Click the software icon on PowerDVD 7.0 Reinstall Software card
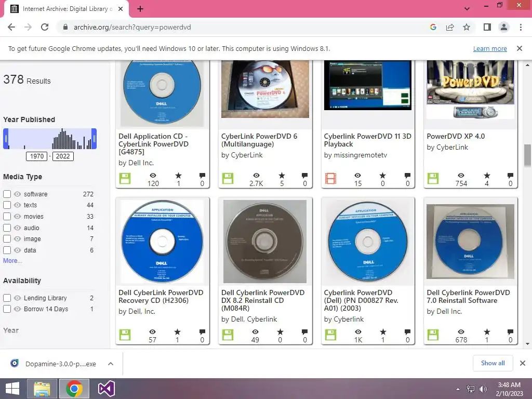This screenshot has height=399, width=532. click(433, 335)
